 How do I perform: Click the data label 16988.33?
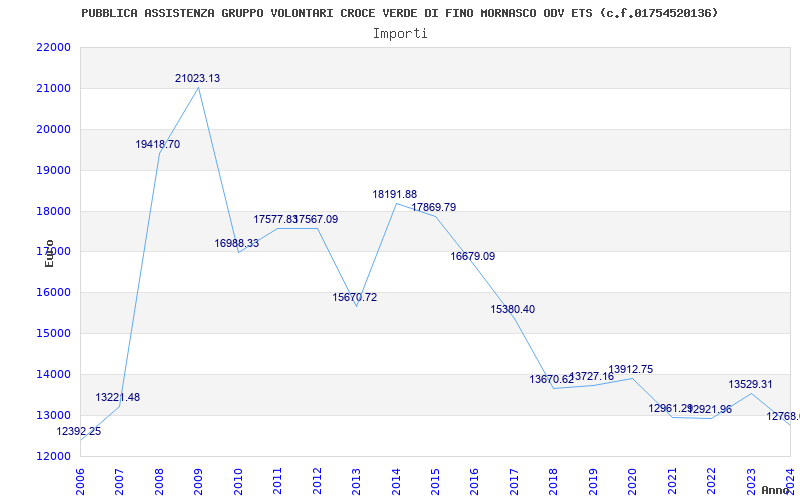pyautogui.click(x=237, y=243)
